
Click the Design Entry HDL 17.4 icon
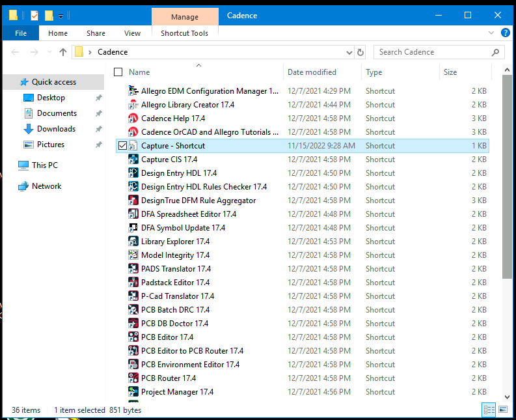click(133, 173)
